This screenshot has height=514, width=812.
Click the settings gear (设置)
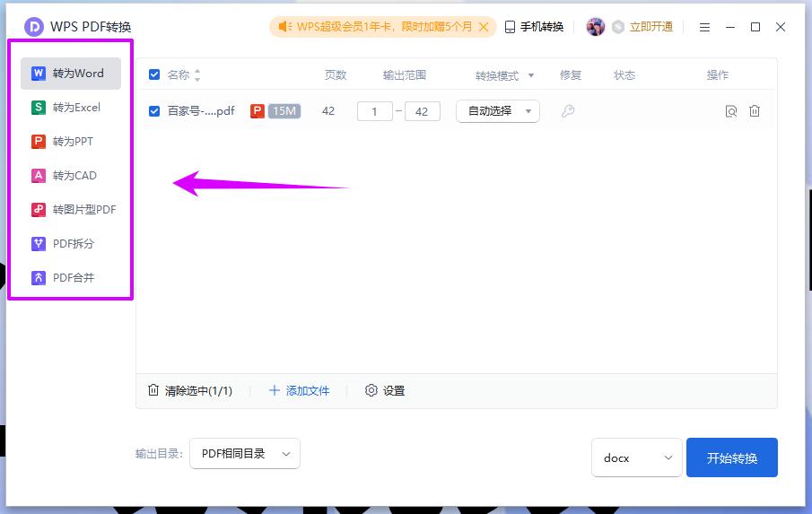tap(385, 391)
